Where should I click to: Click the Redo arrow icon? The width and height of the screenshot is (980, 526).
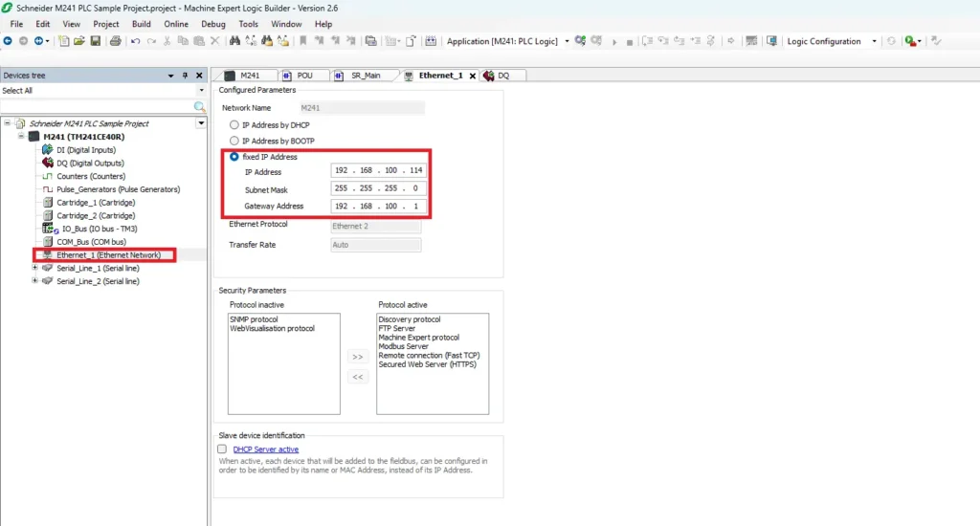click(151, 41)
